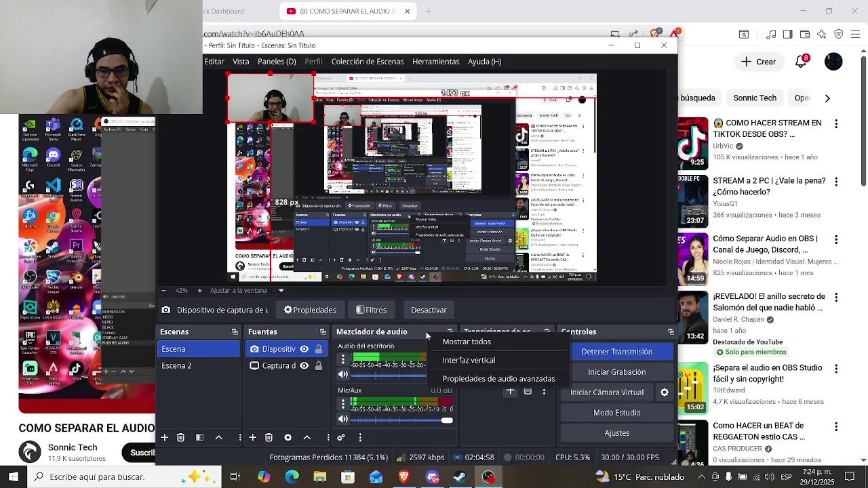
Task: Open options for REVELADO El anillo secreto video
Action: click(x=836, y=298)
